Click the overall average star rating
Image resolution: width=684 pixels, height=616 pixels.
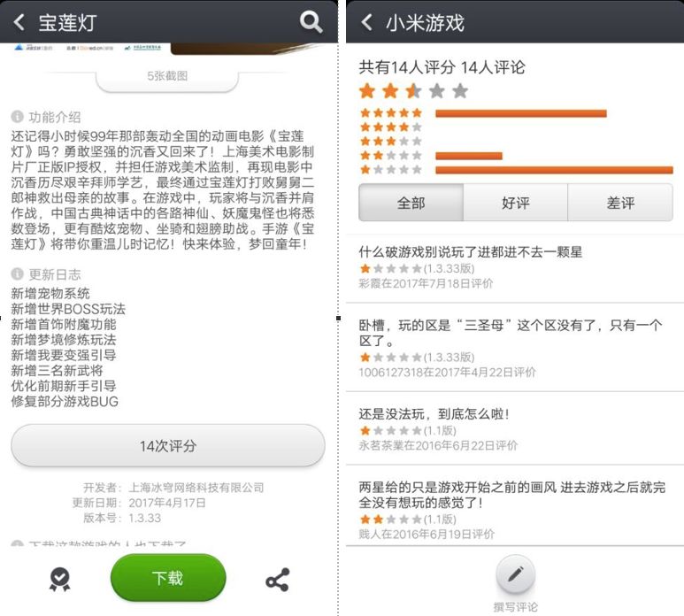click(413, 91)
